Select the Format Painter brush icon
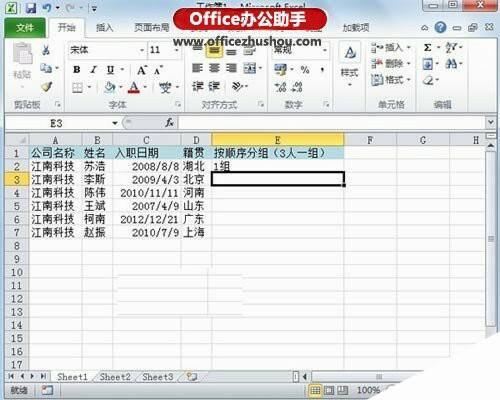This screenshot has width=500, height=400. (x=46, y=87)
